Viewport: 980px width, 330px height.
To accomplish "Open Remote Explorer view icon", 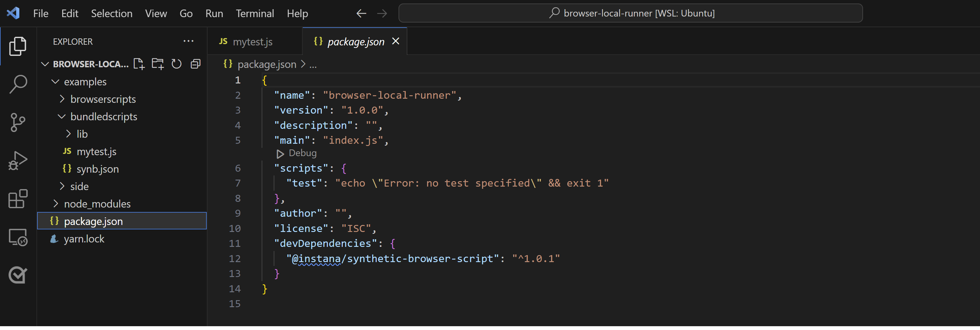I will point(18,238).
